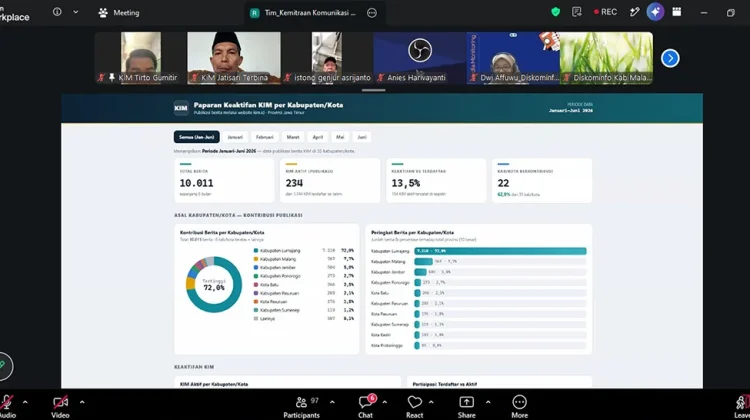This screenshot has height=420, width=750.
Task: Click the Share screen button
Action: [466, 407]
